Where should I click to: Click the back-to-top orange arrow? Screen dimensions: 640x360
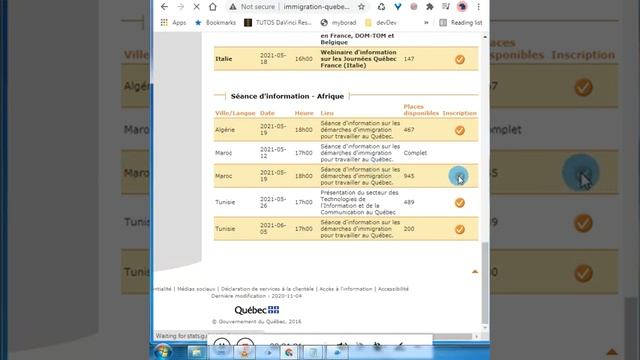pyautogui.click(x=475, y=271)
